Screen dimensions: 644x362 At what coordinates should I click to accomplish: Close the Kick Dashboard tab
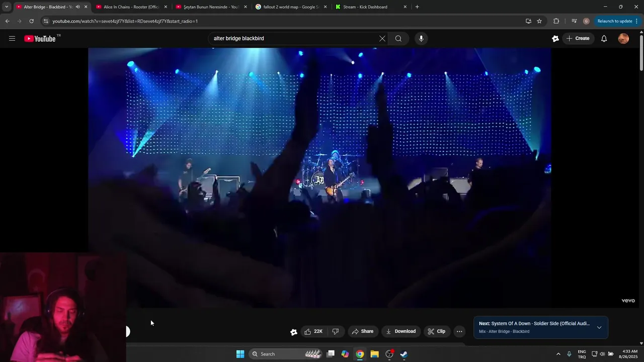click(x=405, y=7)
